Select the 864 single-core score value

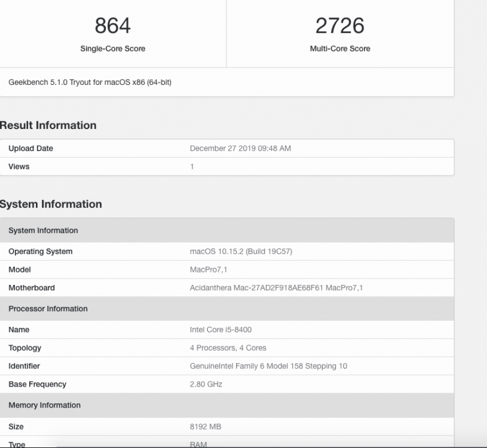pos(112,26)
